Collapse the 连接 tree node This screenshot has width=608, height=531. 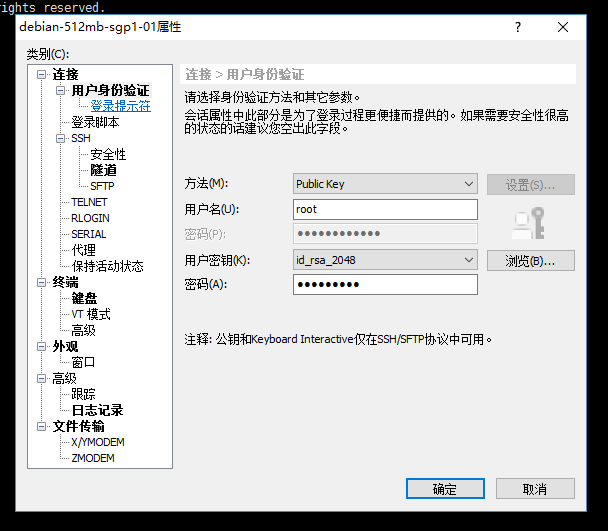tap(42, 75)
